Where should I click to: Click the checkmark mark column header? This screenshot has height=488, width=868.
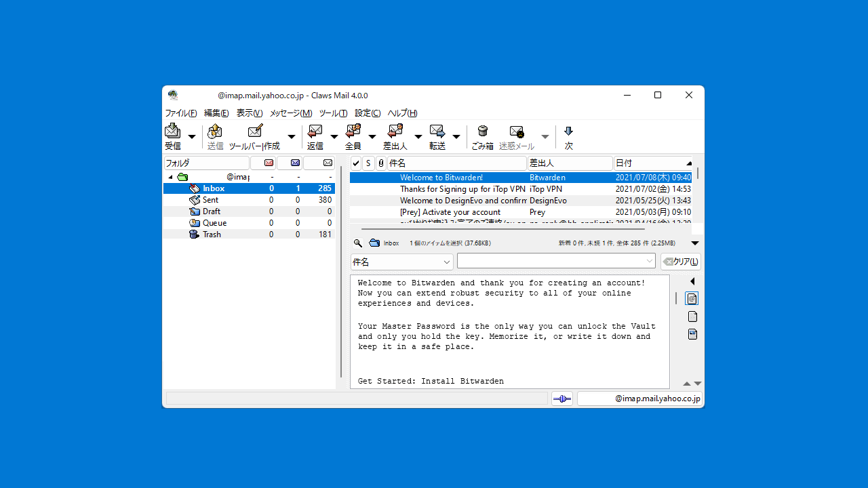[356, 163]
